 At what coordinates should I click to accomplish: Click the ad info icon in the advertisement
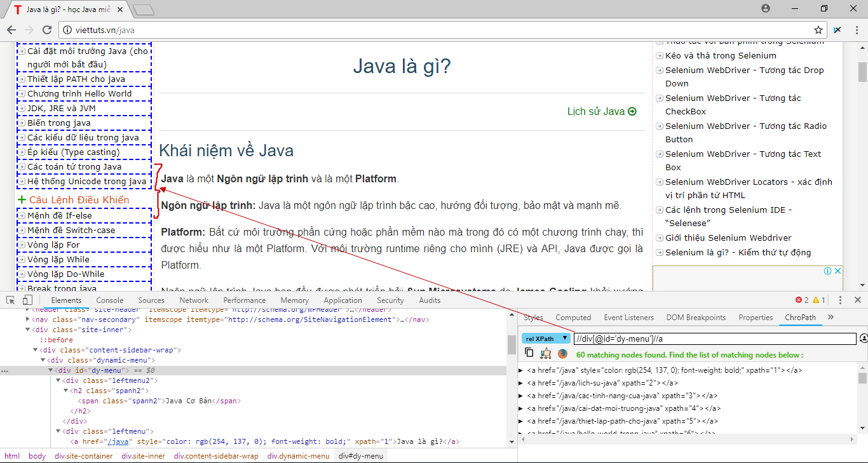(828, 271)
